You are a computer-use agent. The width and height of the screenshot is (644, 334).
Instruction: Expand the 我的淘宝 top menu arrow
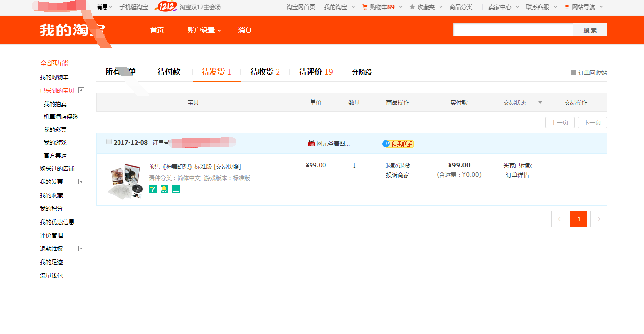(354, 7)
